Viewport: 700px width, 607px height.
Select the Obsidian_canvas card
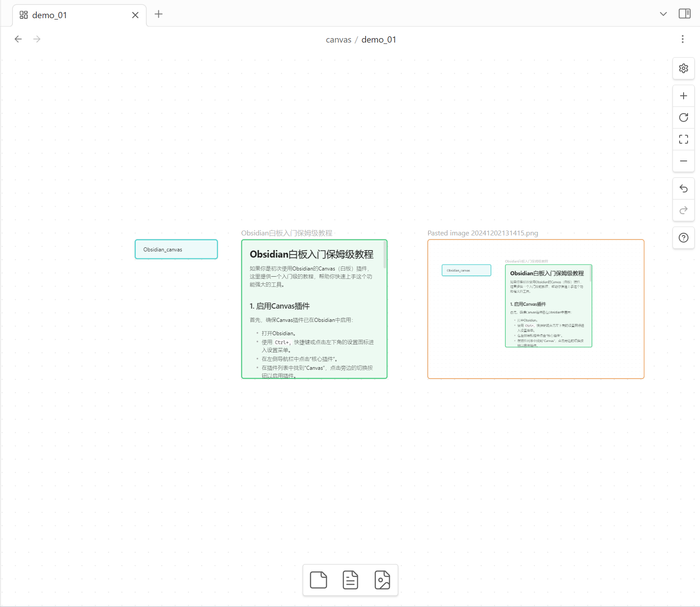(176, 249)
